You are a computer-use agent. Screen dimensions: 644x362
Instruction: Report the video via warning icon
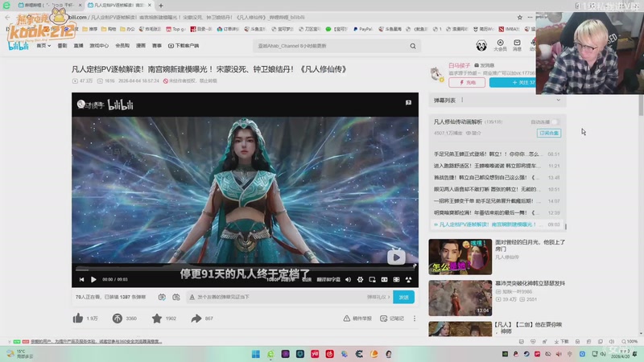[347, 318]
